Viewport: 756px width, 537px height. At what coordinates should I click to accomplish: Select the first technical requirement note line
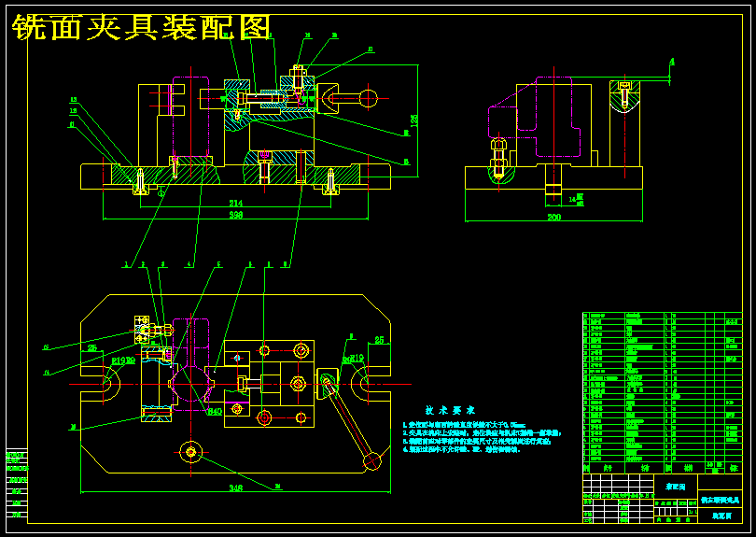(463, 425)
